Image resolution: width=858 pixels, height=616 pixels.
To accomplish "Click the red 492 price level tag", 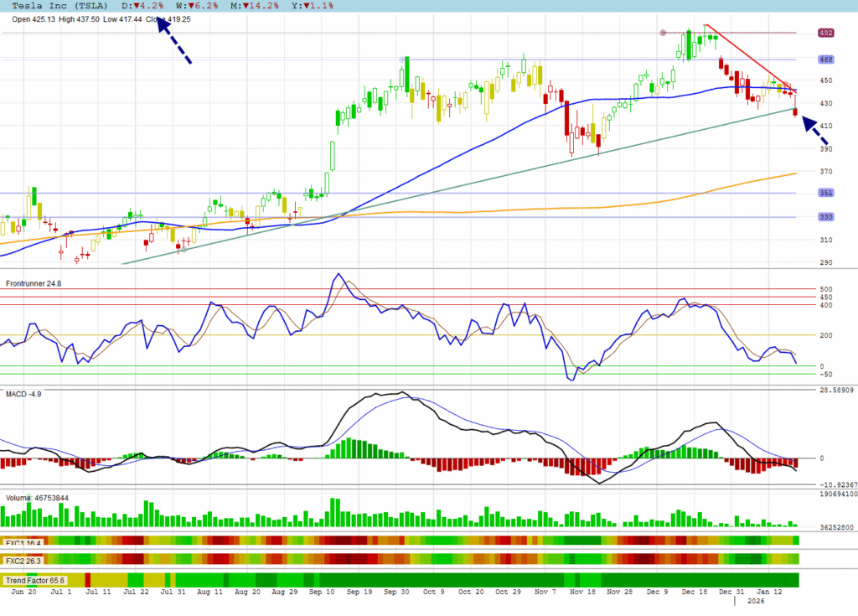I will (x=826, y=34).
